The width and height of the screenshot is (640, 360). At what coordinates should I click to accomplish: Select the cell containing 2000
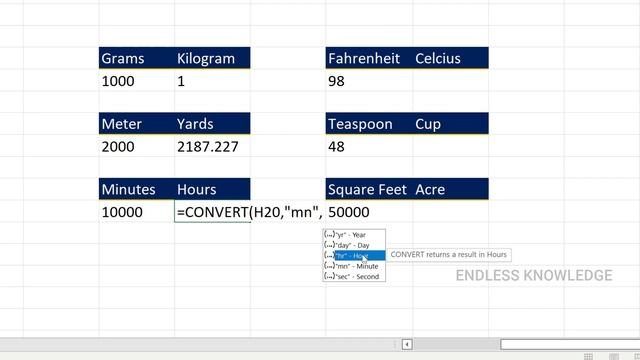tap(137, 146)
